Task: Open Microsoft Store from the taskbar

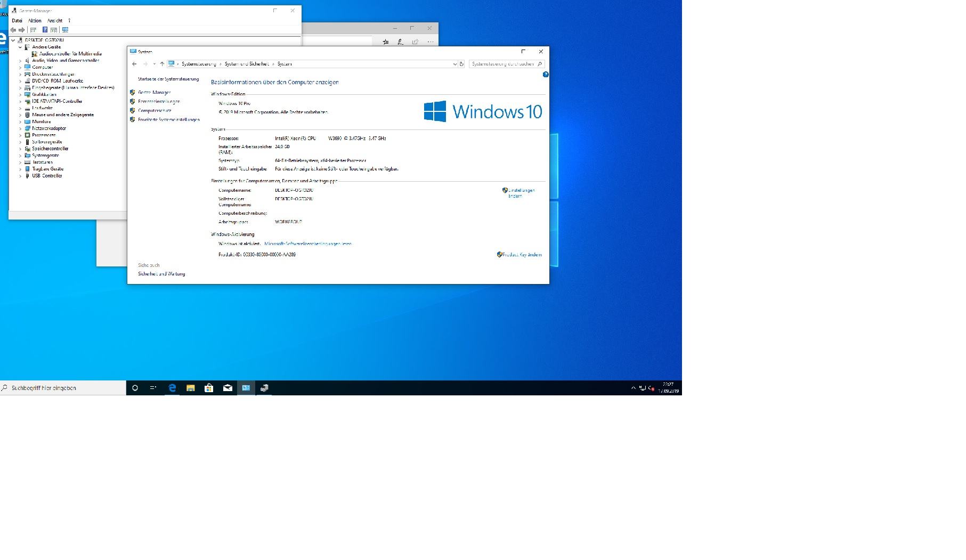Action: click(x=209, y=388)
